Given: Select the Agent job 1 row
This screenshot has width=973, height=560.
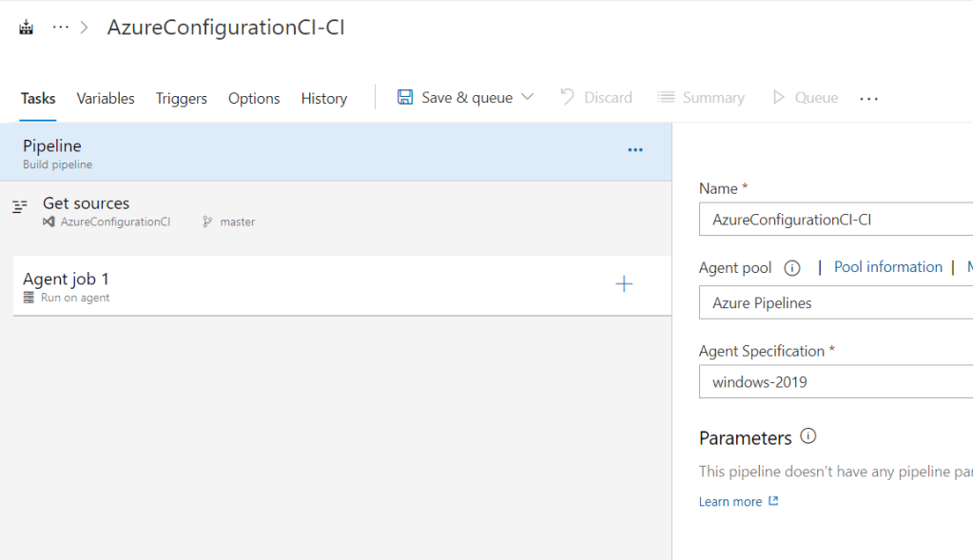Looking at the screenshot, I should [x=285, y=286].
